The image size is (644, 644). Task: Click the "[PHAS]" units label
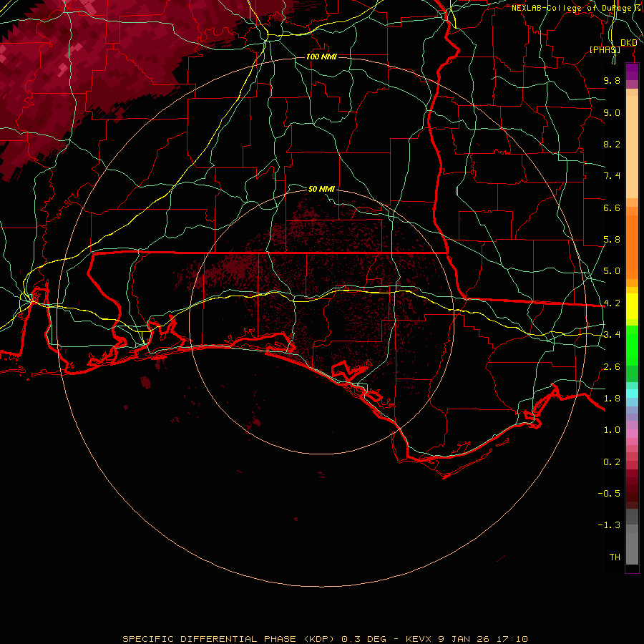605,49
